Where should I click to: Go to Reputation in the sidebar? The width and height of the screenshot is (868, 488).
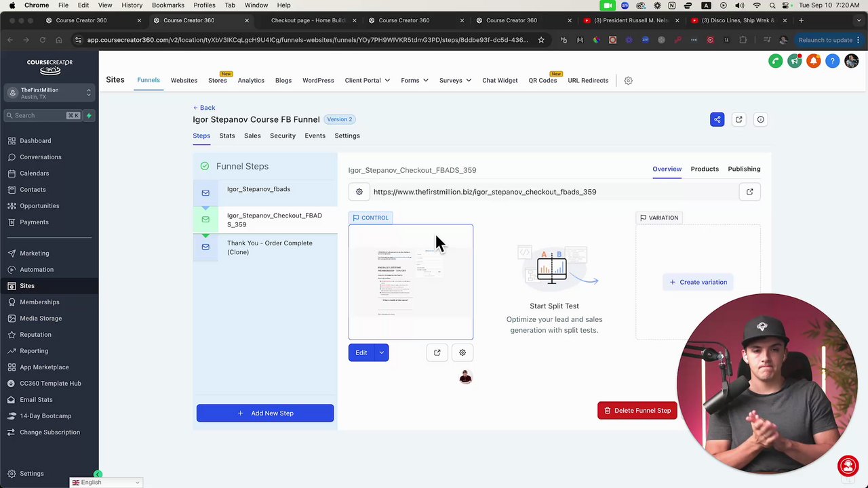[x=35, y=334]
